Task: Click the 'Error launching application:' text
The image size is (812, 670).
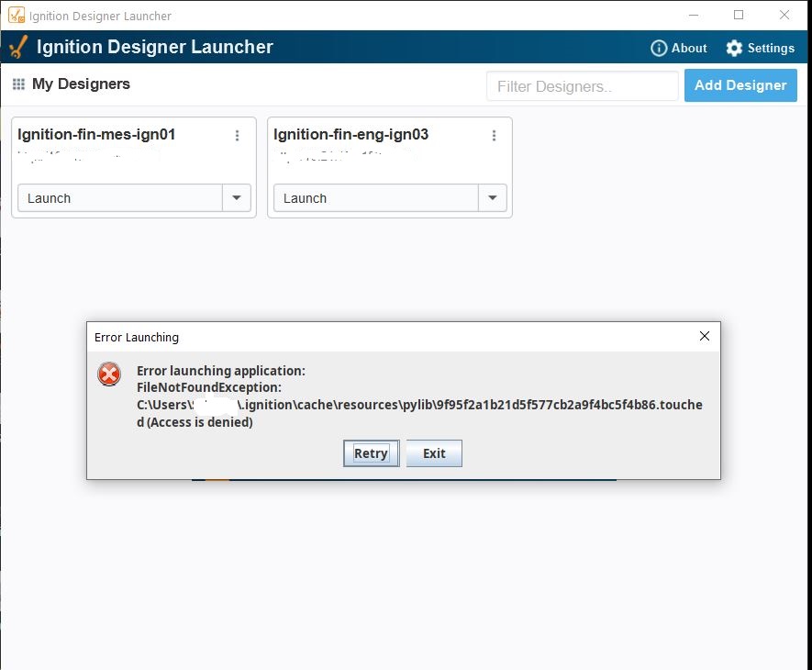Action: pos(221,371)
